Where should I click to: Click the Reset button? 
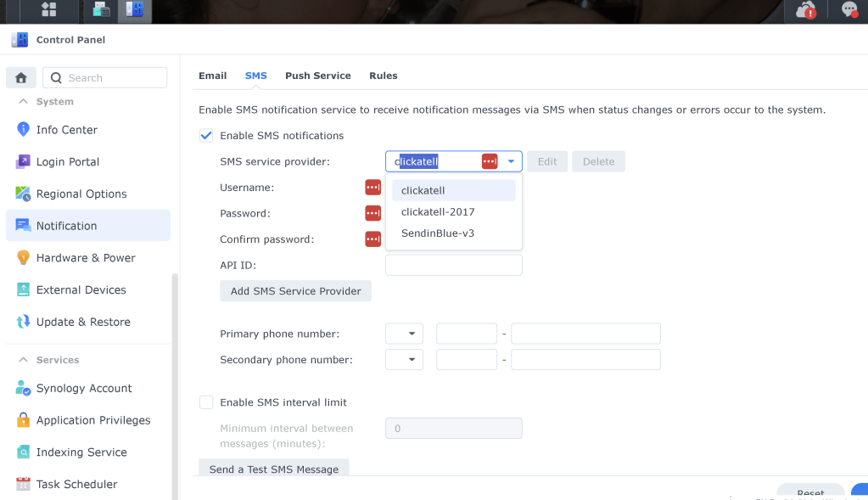(x=810, y=492)
